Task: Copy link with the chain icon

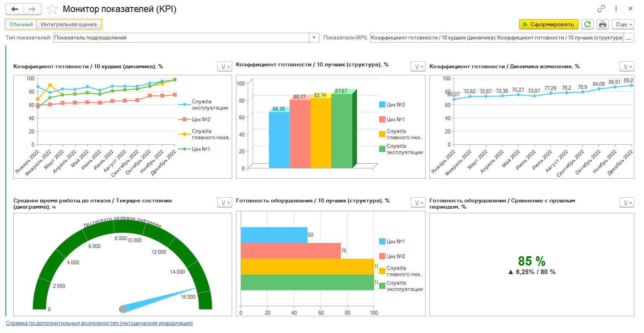Action: click(x=601, y=9)
